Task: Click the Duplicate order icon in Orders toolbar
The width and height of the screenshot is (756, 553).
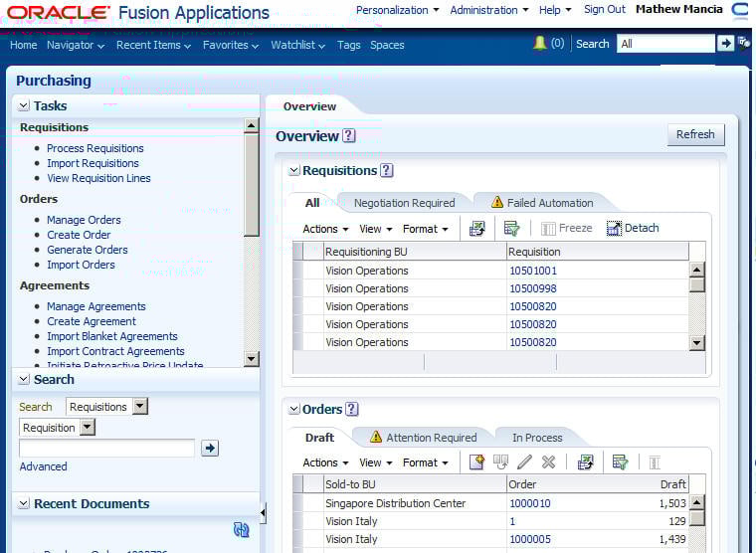Action: click(x=500, y=461)
